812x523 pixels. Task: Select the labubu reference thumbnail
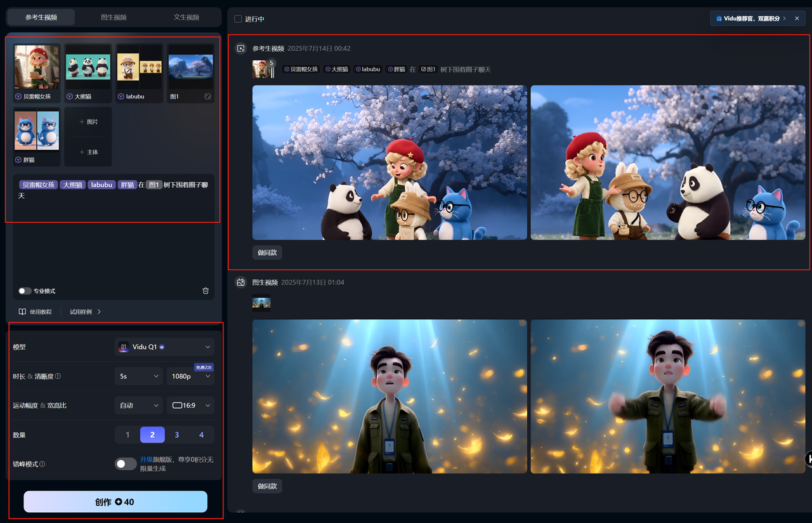(140, 67)
